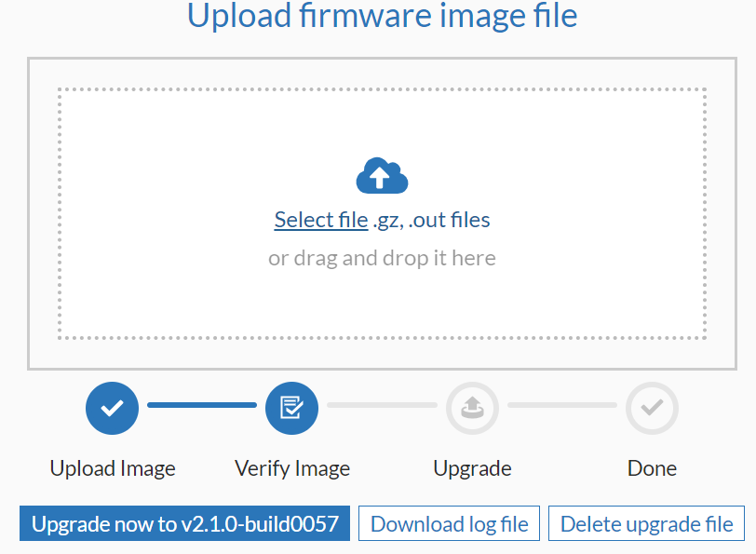756x554 pixels.
Task: Click the Done stage label
Action: tap(651, 467)
